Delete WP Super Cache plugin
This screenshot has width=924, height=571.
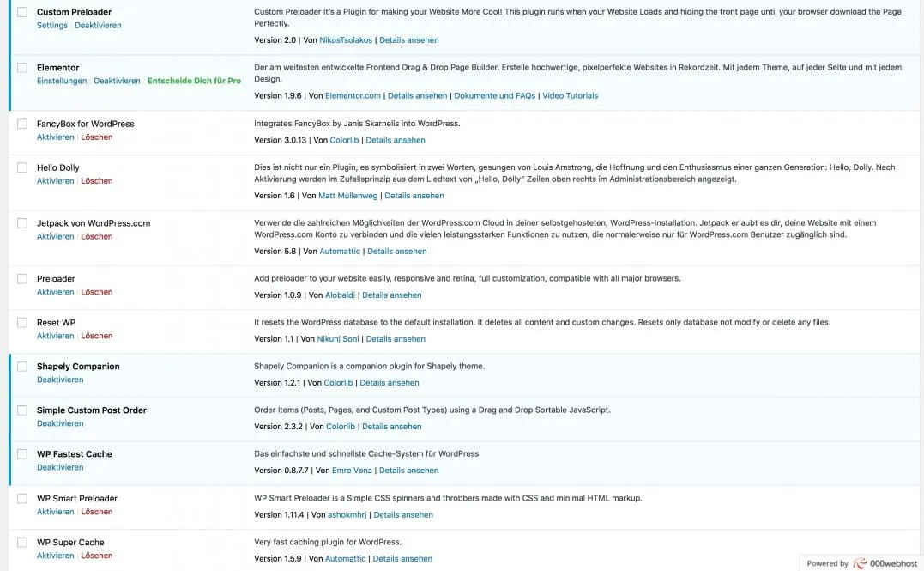click(x=97, y=556)
